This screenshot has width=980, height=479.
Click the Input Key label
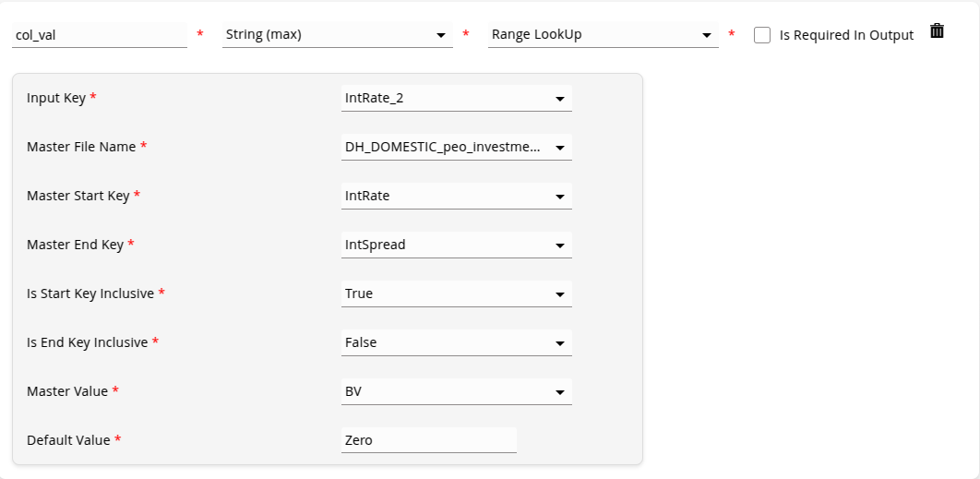point(56,98)
